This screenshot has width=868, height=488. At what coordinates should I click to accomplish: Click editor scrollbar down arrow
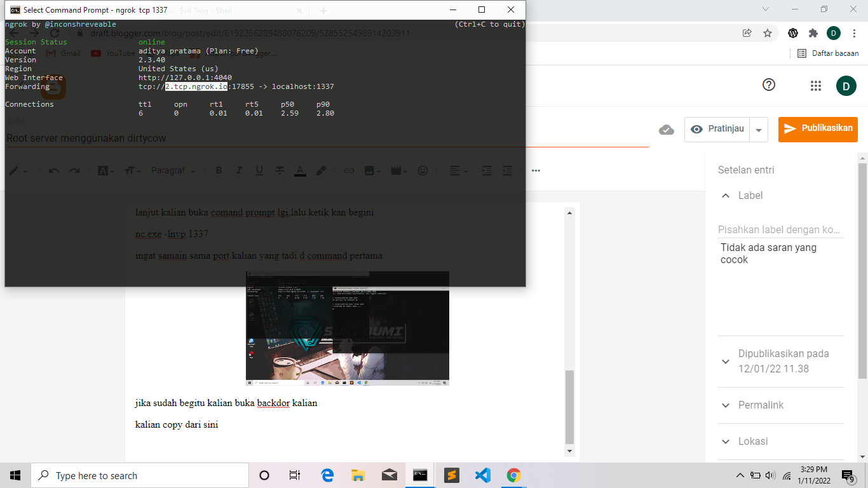(570, 451)
